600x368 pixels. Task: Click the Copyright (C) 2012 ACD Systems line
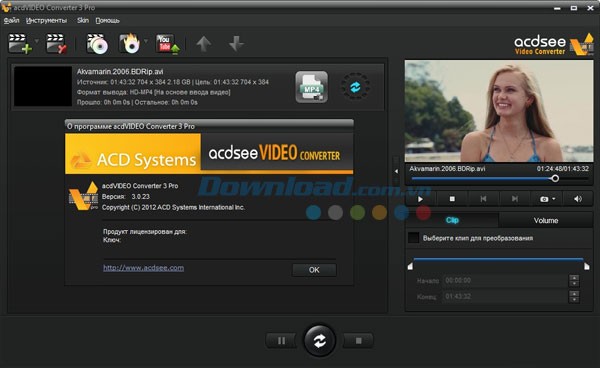click(173, 207)
